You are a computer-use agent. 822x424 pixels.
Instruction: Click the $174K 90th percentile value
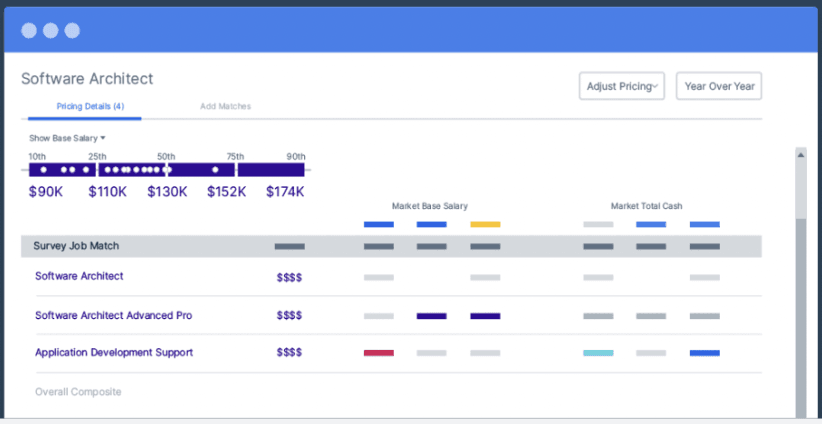pyautogui.click(x=285, y=191)
